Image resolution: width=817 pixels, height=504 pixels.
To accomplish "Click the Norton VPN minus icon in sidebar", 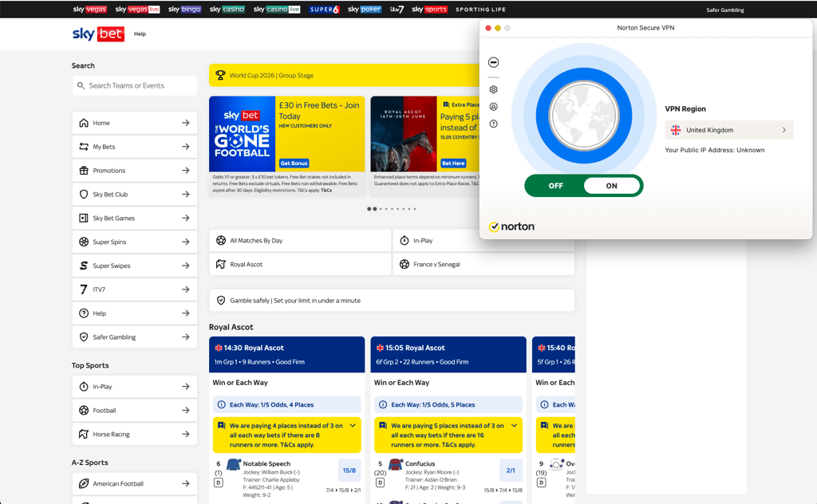I will tap(493, 62).
